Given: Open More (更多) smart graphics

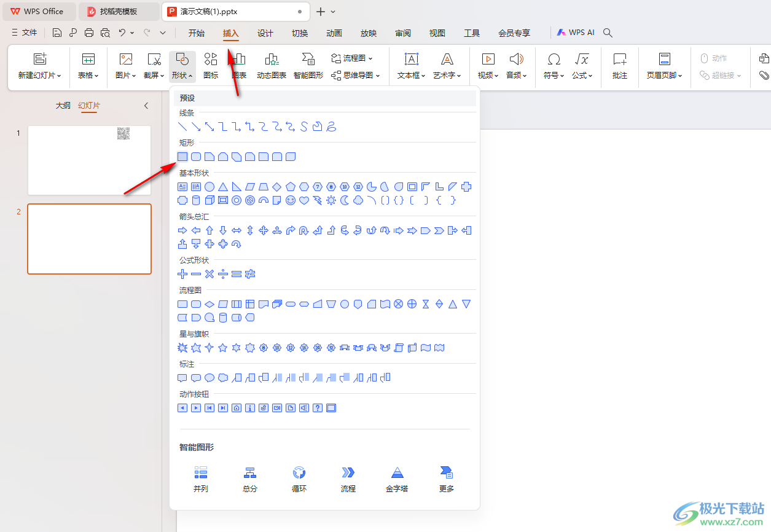Looking at the screenshot, I should [447, 480].
